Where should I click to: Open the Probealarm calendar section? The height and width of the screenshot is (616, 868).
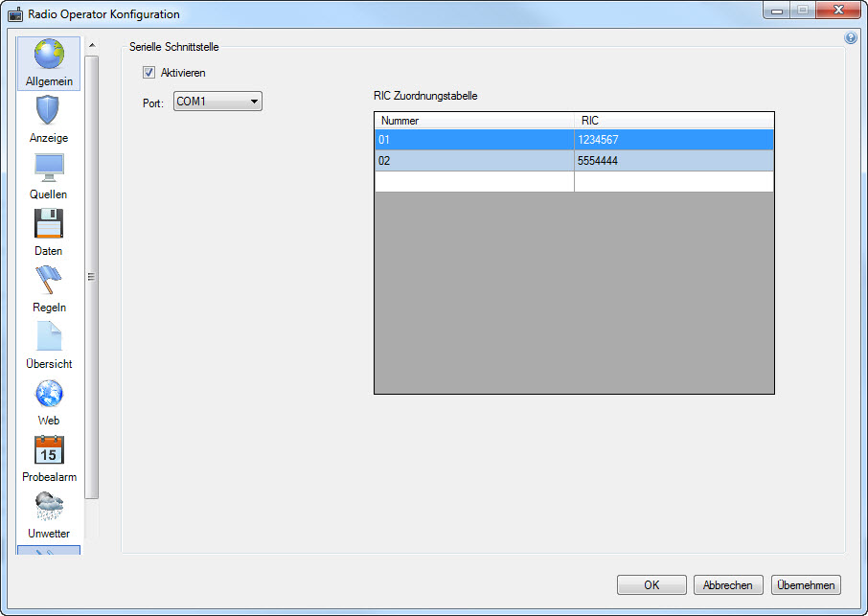click(49, 458)
